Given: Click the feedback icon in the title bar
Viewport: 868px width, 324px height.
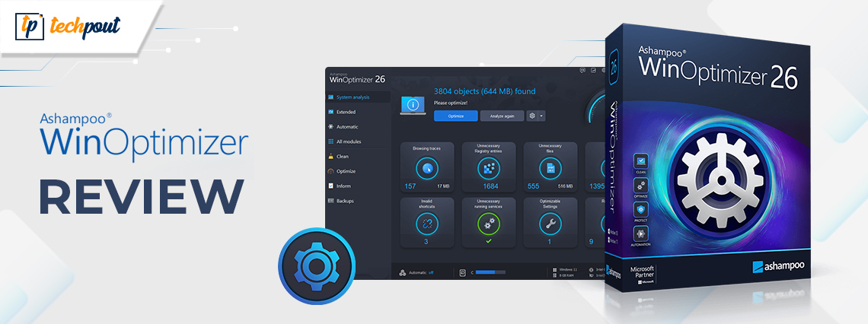Looking at the screenshot, I should (x=582, y=70).
